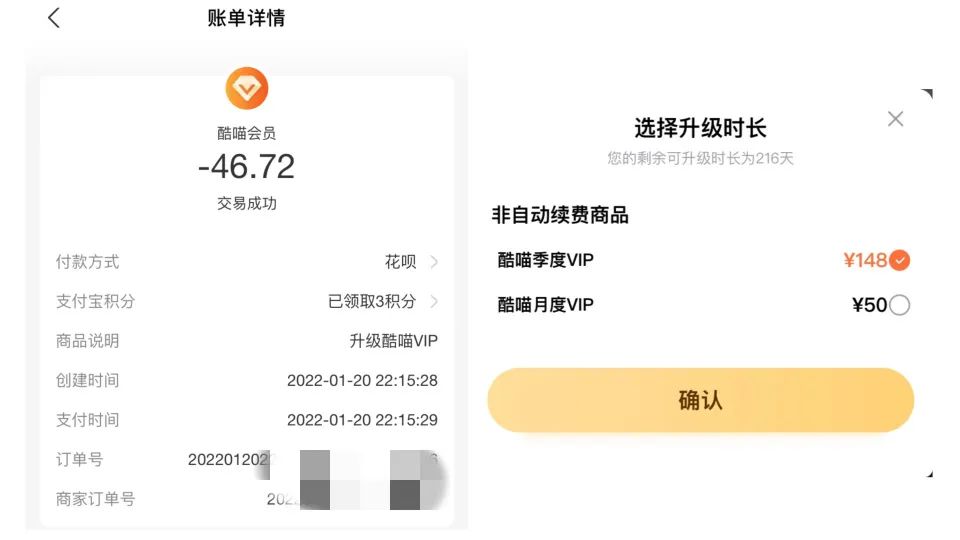Image resolution: width=960 pixels, height=540 pixels.
Task: Tap the back arrow beside 账单详情
Action: click(x=54, y=18)
